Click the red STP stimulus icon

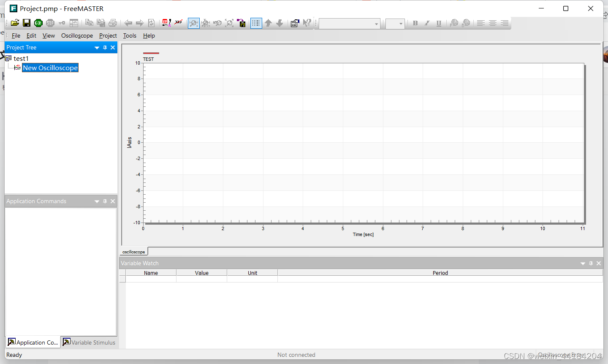[x=167, y=23]
